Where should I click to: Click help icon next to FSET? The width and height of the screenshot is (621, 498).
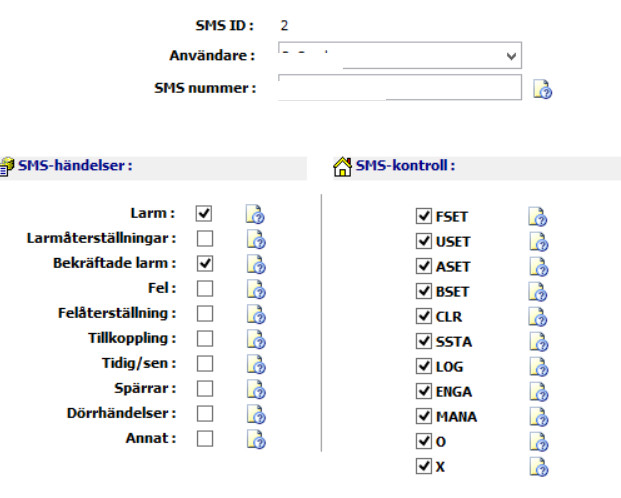pyautogui.click(x=537, y=217)
